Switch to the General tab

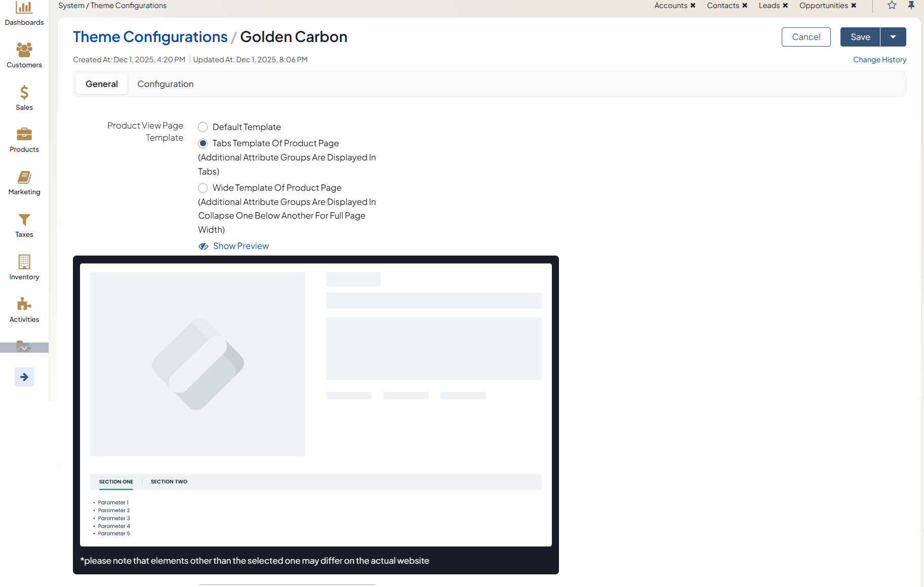tap(102, 84)
